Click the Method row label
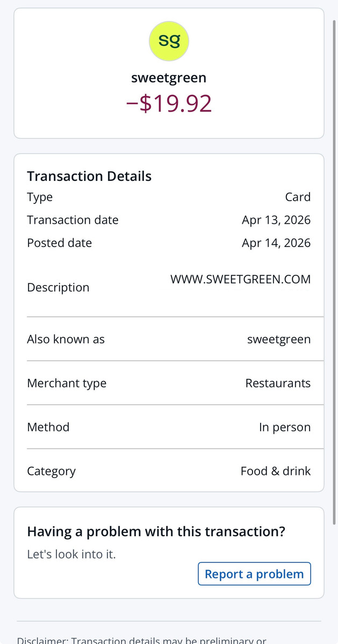 [x=48, y=427]
